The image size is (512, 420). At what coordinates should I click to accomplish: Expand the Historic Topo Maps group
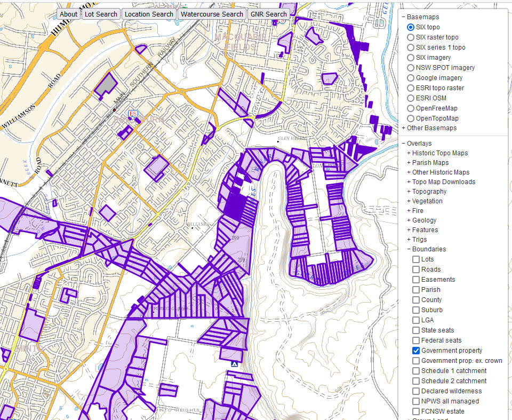tap(437, 153)
